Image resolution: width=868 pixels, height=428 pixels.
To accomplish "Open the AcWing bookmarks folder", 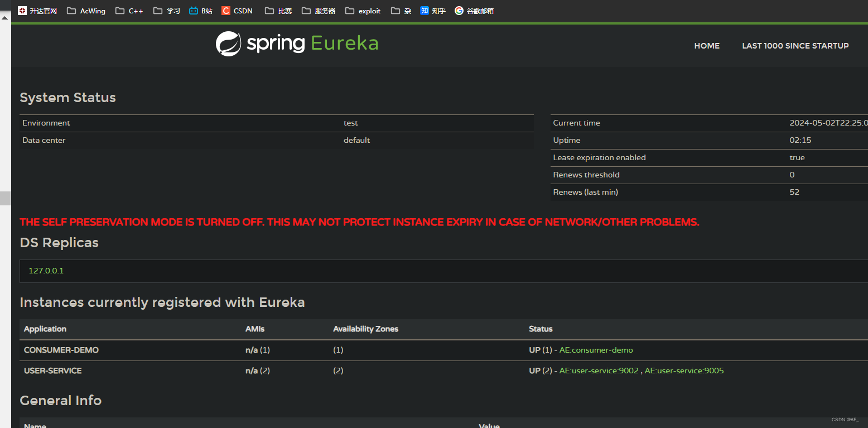I will (x=86, y=11).
